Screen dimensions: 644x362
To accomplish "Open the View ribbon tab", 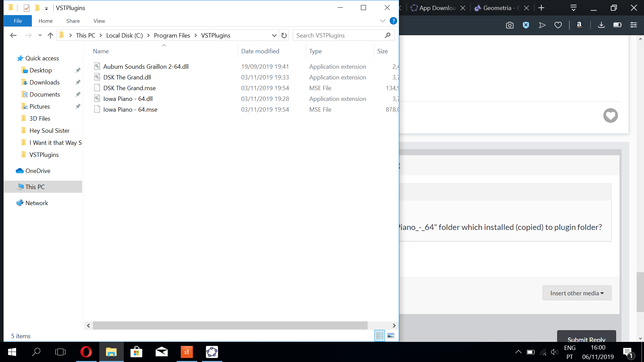I will (99, 21).
